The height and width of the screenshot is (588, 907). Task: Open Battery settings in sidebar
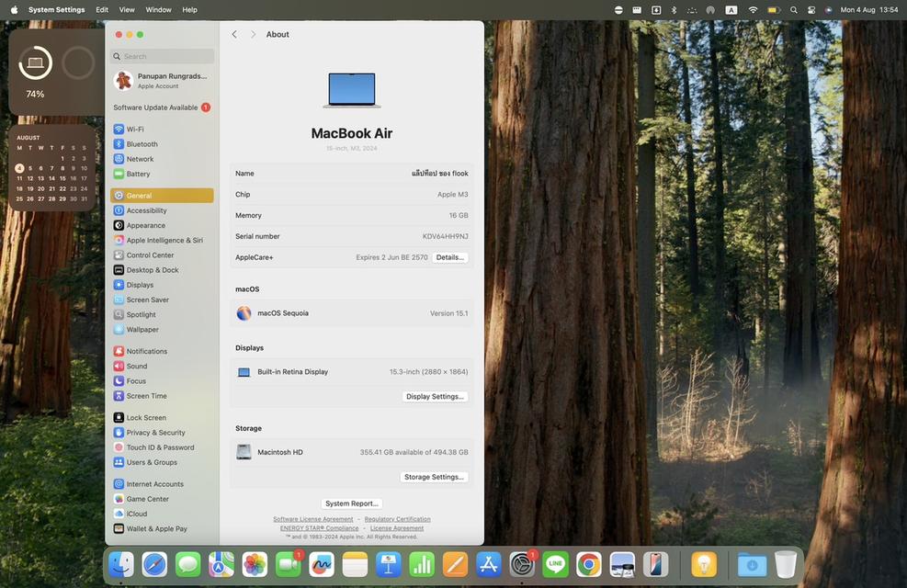pyautogui.click(x=162, y=174)
